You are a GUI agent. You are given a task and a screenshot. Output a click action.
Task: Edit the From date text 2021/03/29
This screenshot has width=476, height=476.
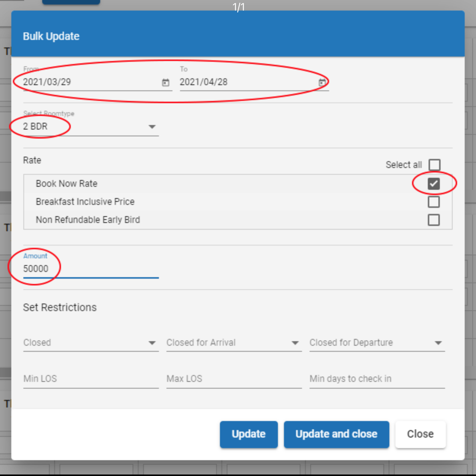pos(47,82)
